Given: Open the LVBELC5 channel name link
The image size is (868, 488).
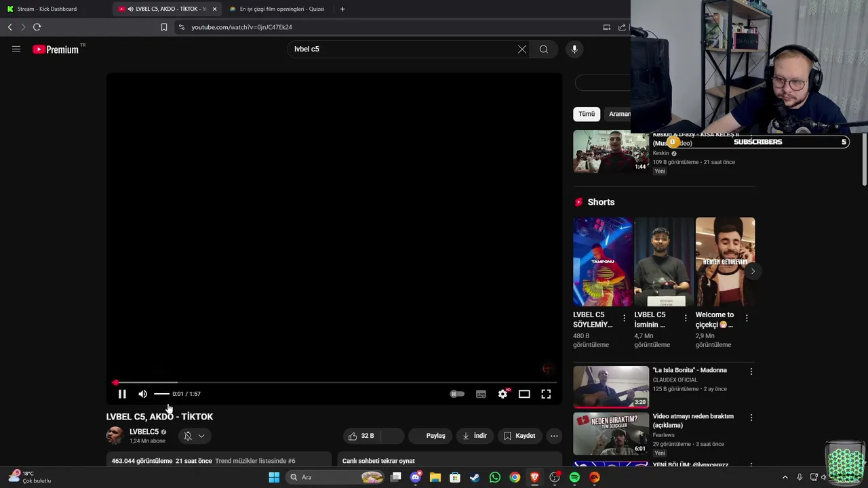Looking at the screenshot, I should 144,432.
